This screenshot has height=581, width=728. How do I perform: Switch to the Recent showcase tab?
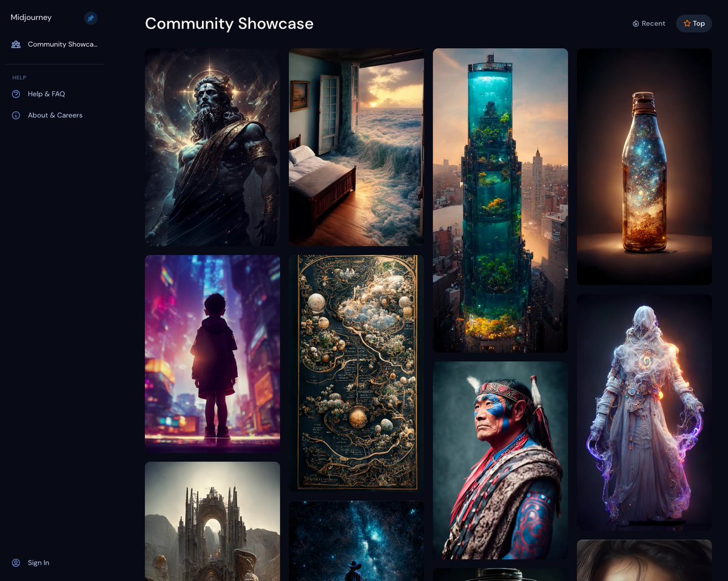[x=649, y=24]
